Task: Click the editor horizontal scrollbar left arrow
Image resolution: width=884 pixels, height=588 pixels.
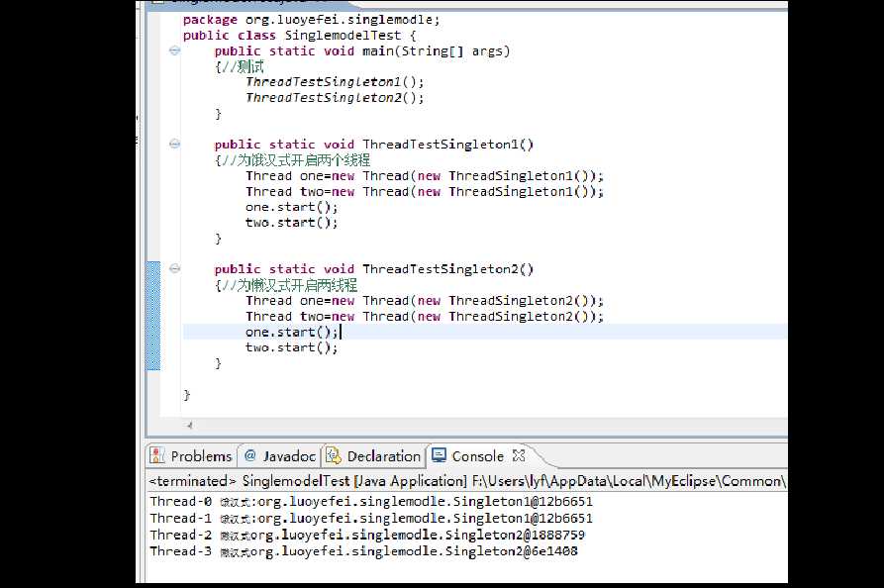Action: (189, 425)
